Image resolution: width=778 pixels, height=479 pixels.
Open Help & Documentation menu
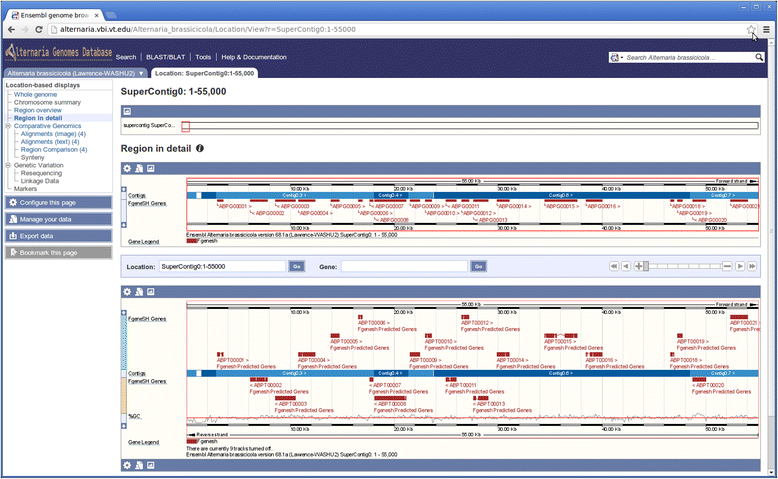pos(253,57)
